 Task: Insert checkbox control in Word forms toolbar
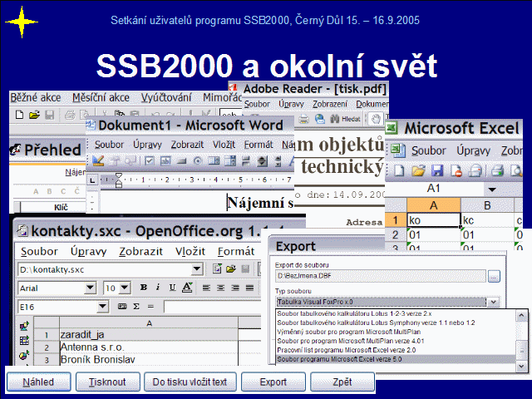tap(150, 160)
